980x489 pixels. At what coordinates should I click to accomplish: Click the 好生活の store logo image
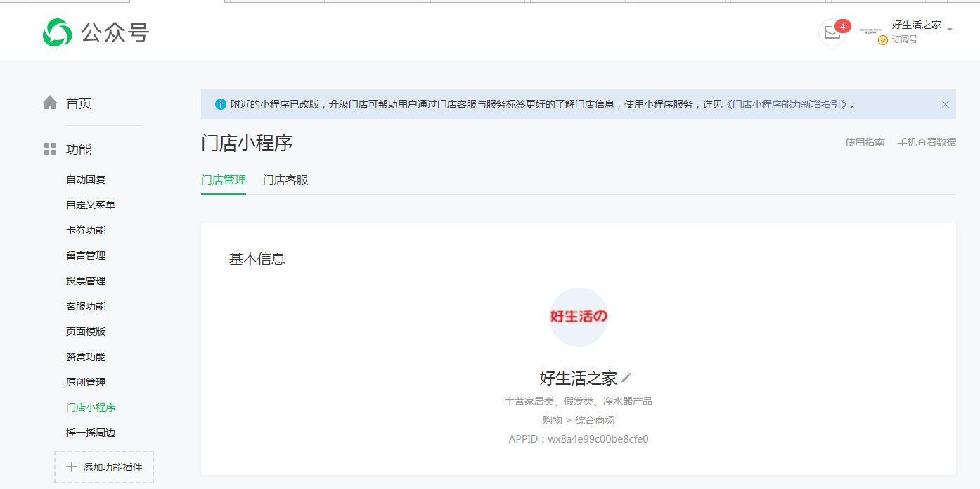(x=579, y=317)
